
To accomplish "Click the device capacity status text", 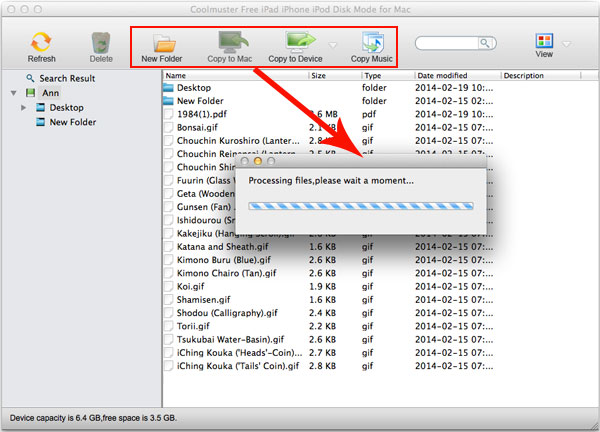I will click(93, 418).
